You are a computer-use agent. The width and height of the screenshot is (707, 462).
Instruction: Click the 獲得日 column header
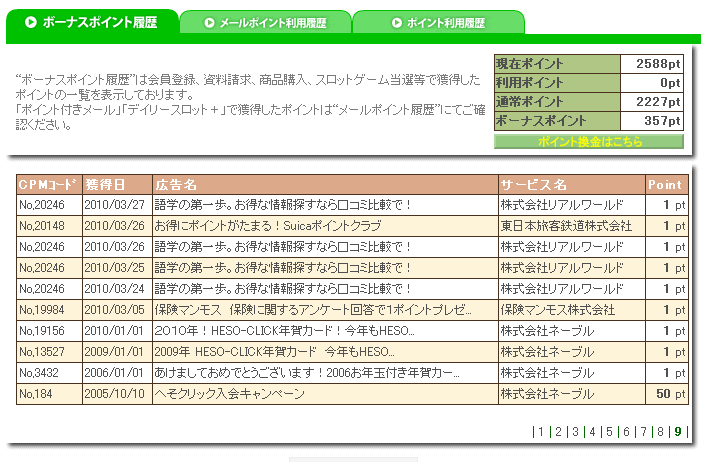tap(117, 185)
